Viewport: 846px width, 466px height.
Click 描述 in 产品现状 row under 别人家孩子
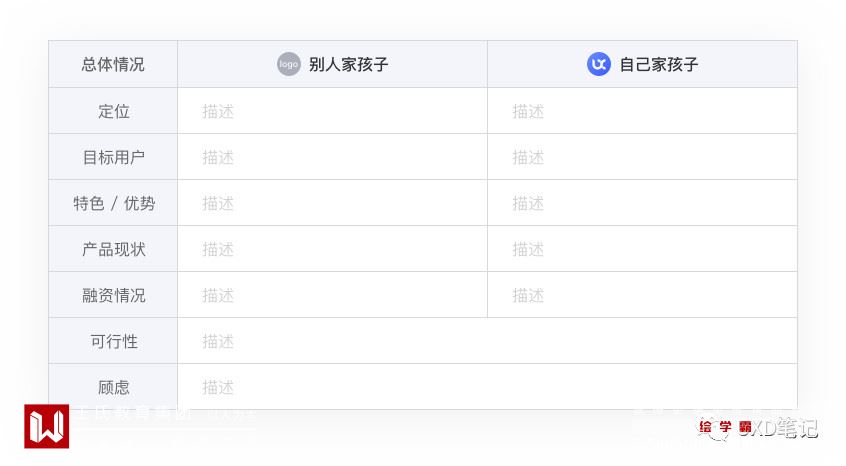[218, 249]
